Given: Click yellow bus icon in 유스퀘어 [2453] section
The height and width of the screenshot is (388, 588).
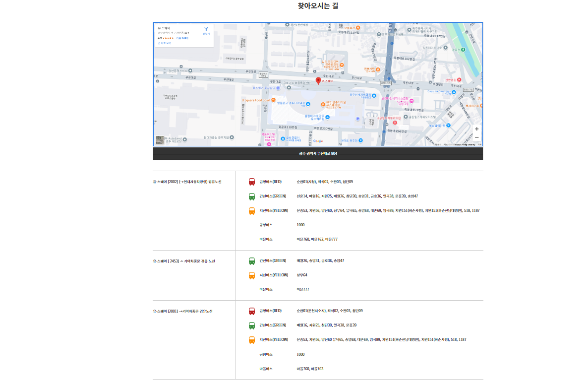Looking at the screenshot, I should click(x=252, y=275).
